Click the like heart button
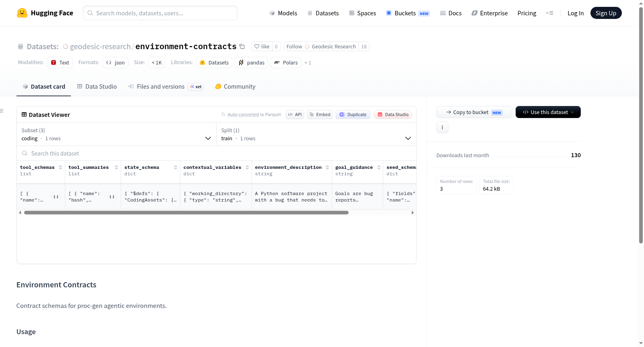The image size is (644, 347). (262, 46)
